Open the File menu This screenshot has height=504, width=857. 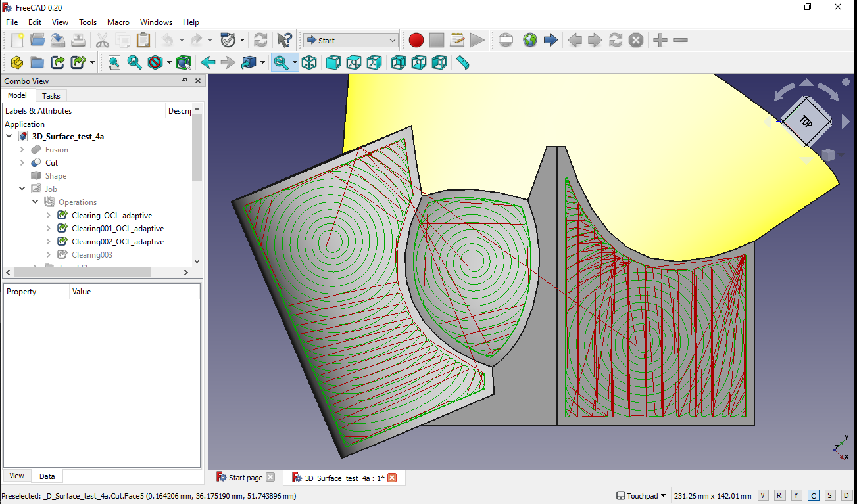(x=12, y=22)
